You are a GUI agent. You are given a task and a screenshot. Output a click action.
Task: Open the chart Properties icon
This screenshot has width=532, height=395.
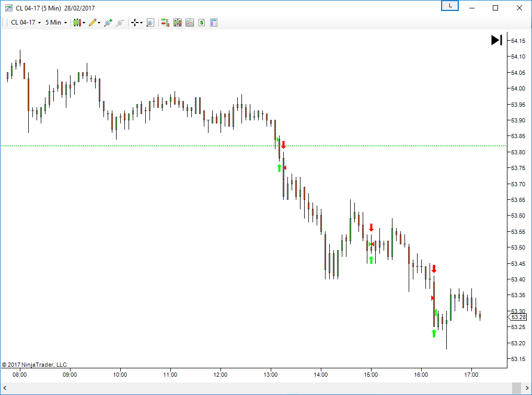pyautogui.click(x=213, y=22)
